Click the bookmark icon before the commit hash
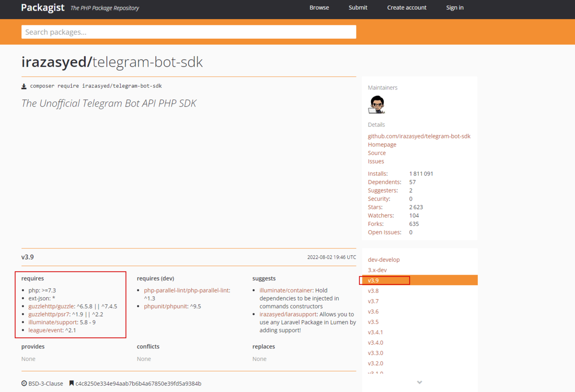 (x=71, y=383)
